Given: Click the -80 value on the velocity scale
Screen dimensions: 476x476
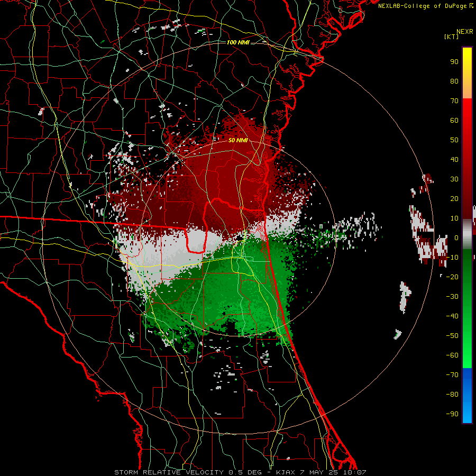Looking at the screenshot, I should pos(452,395).
